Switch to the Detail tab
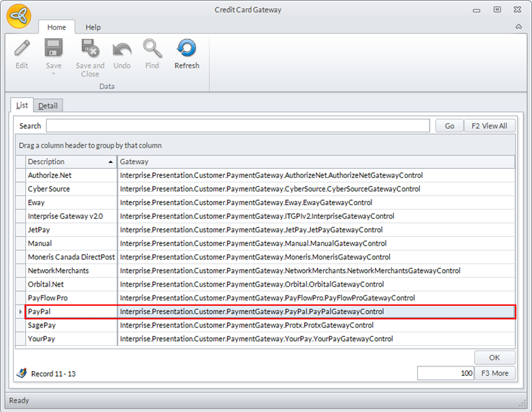The width and height of the screenshot is (532, 412). click(x=48, y=106)
